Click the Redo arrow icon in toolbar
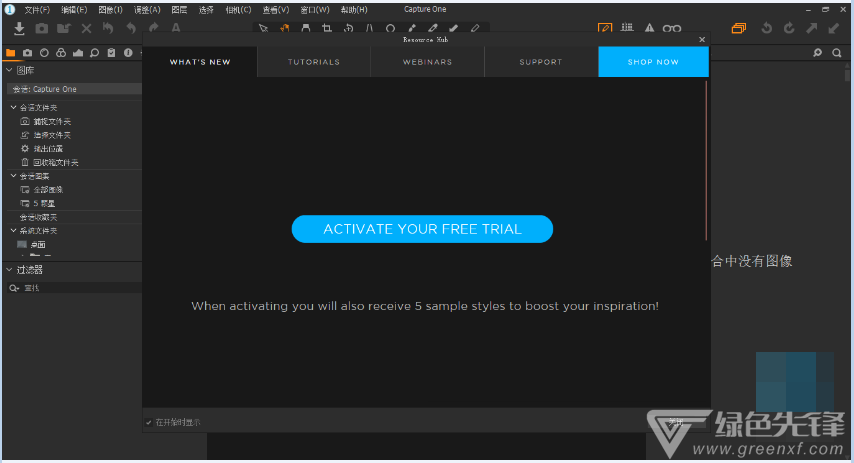This screenshot has height=463, width=854. tap(154, 28)
